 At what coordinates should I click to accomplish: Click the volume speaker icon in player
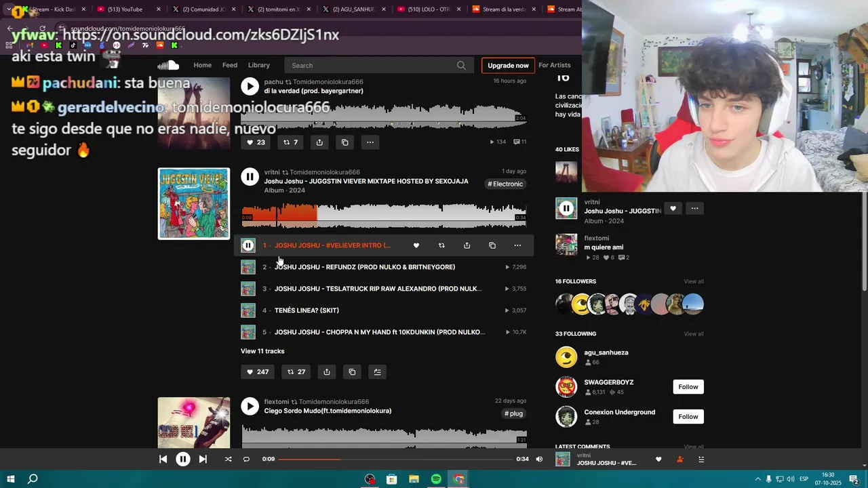(x=539, y=459)
